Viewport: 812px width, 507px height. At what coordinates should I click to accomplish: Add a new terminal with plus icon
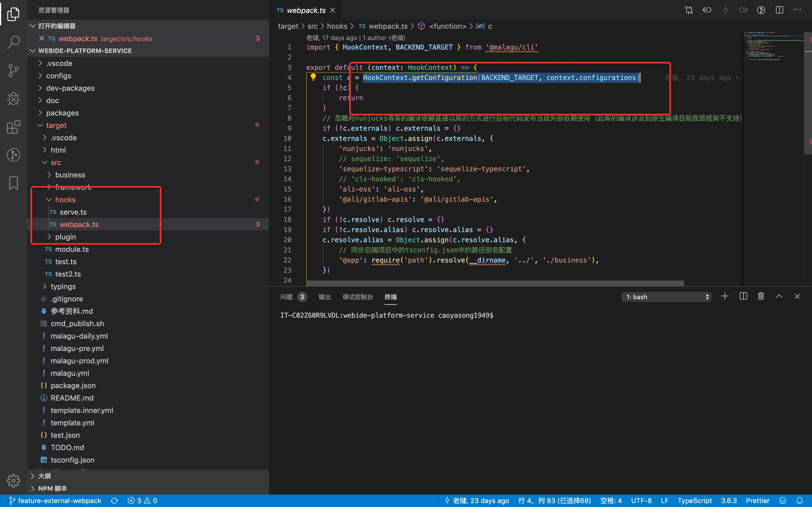(x=725, y=296)
